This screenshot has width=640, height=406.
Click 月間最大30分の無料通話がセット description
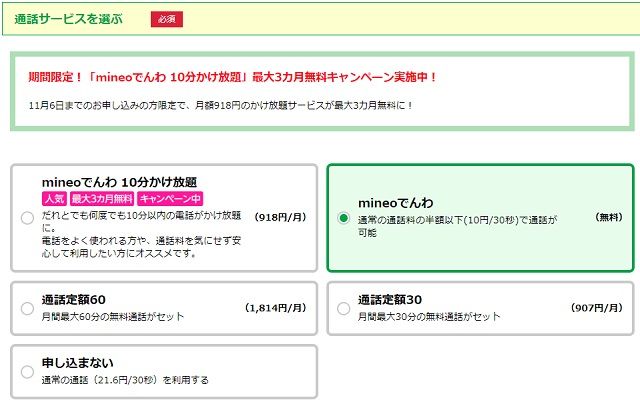(x=429, y=317)
